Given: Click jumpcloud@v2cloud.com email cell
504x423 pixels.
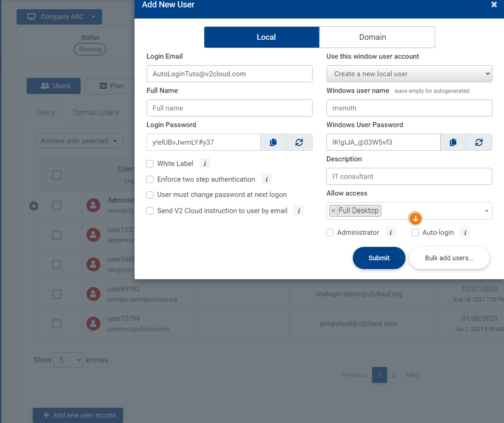Looking at the screenshot, I should coord(359,324).
